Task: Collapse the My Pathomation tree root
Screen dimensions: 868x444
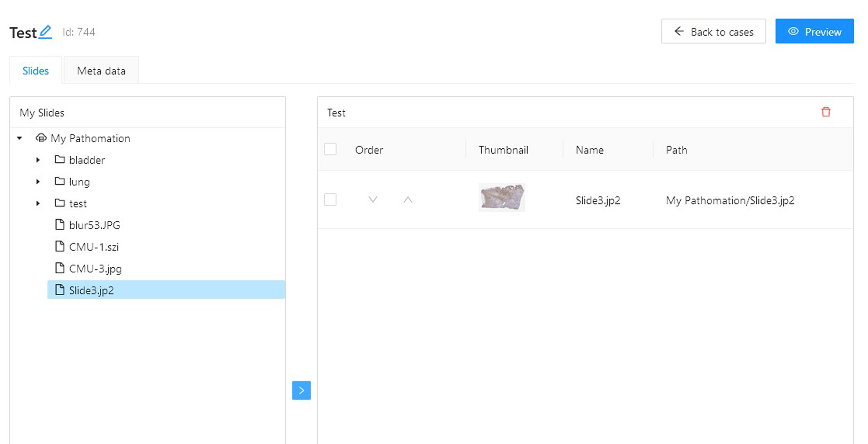Action: point(19,138)
